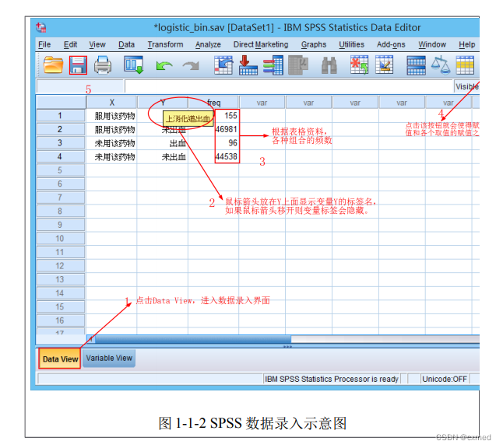This screenshot has width=503, height=448.
Task: Open the Window menu
Action: click(432, 44)
